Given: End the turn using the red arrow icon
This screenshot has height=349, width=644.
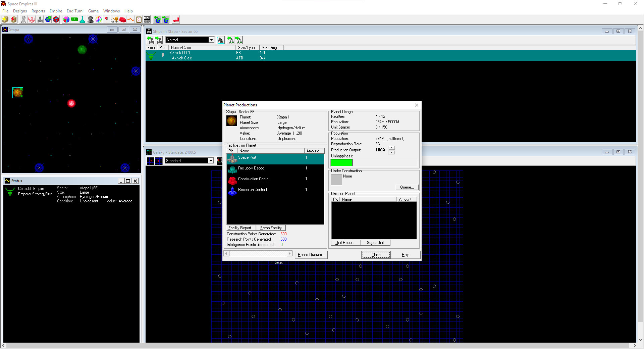Looking at the screenshot, I should point(175,19).
